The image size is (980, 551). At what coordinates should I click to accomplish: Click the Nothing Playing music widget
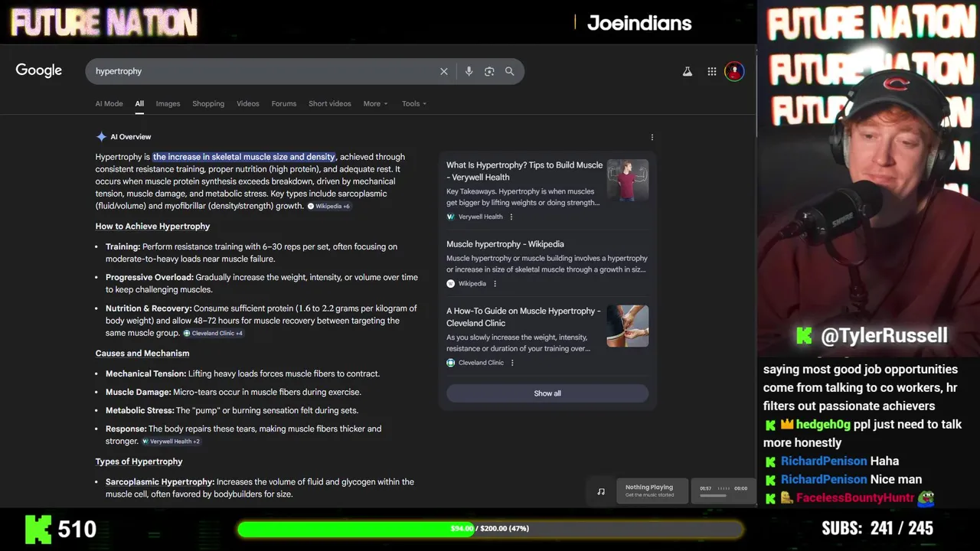[x=651, y=491]
